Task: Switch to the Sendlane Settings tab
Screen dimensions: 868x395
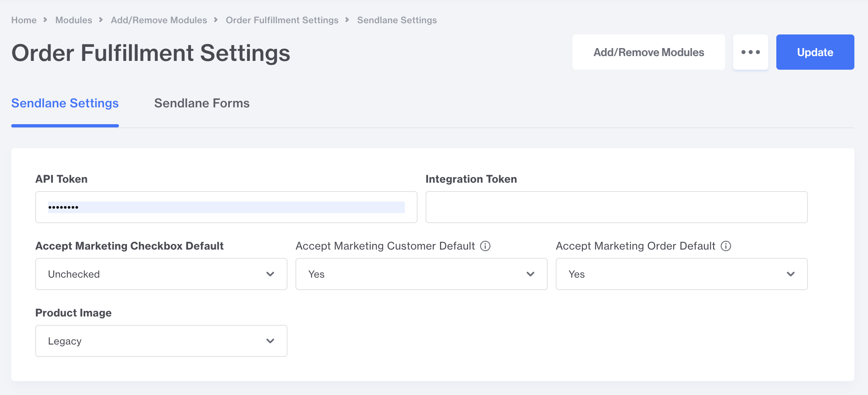Action: (x=65, y=103)
